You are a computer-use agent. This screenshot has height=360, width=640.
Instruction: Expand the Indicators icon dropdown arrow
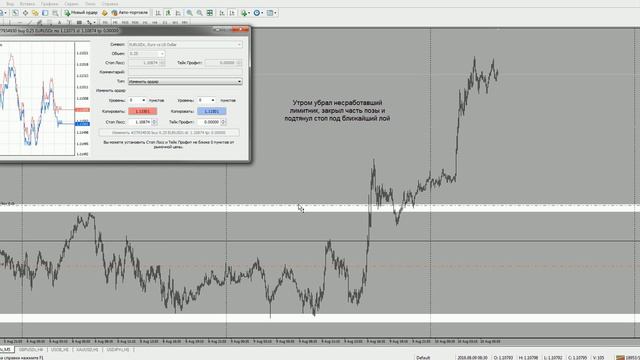[249, 13]
